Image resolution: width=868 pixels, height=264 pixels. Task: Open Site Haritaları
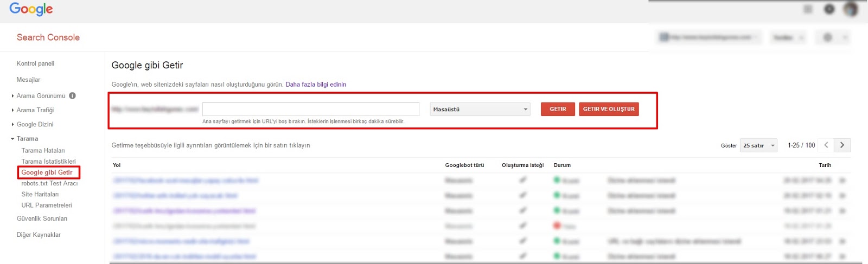pyautogui.click(x=40, y=194)
